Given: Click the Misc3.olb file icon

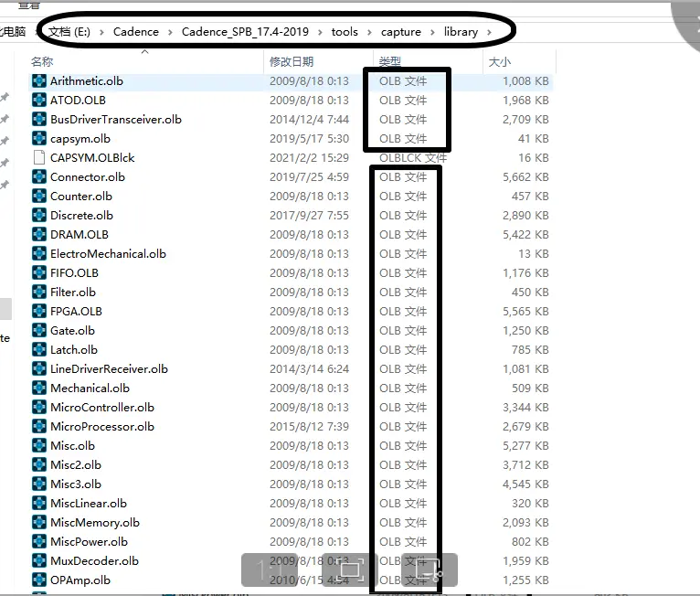Looking at the screenshot, I should (x=39, y=484).
